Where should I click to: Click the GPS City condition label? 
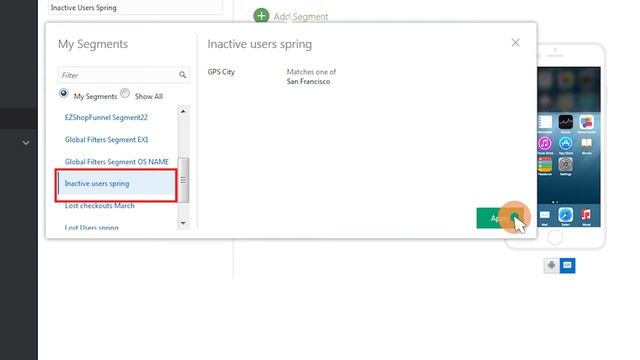click(221, 72)
